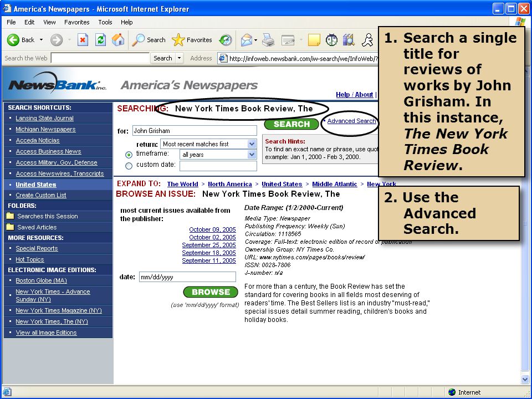
Task: Open the File menu
Action: point(11,22)
